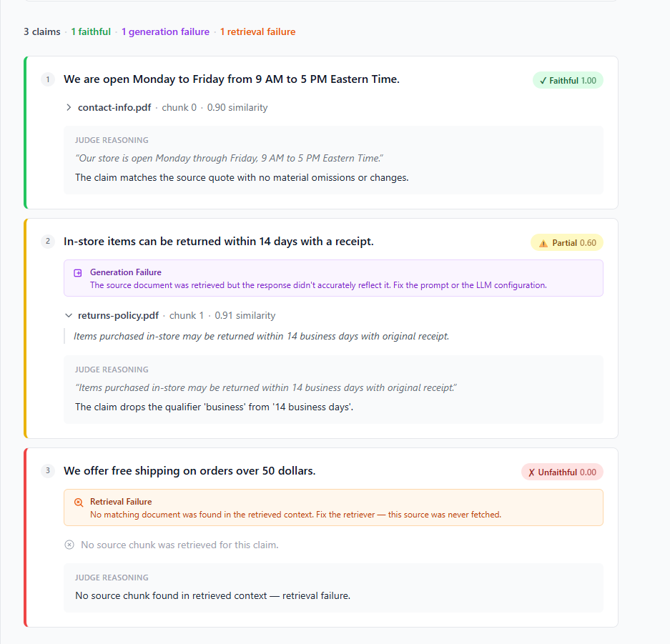Click "The claim drops the qualifier 'business'" reasoning
The height and width of the screenshot is (644, 670).
pyautogui.click(x=214, y=407)
